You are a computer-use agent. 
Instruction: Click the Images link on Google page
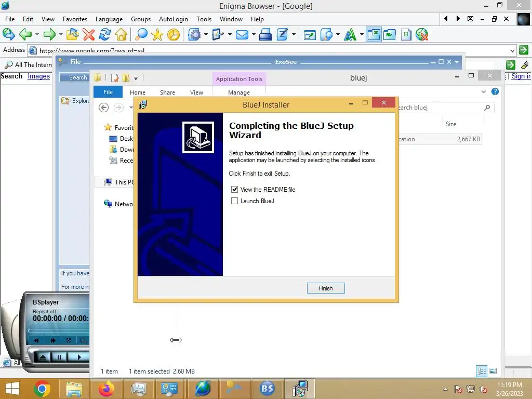tap(38, 76)
